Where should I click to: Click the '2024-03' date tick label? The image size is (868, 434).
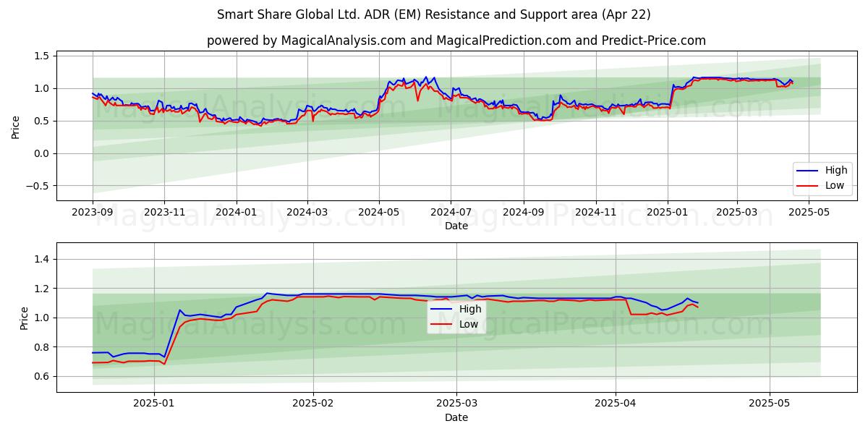coord(307,213)
